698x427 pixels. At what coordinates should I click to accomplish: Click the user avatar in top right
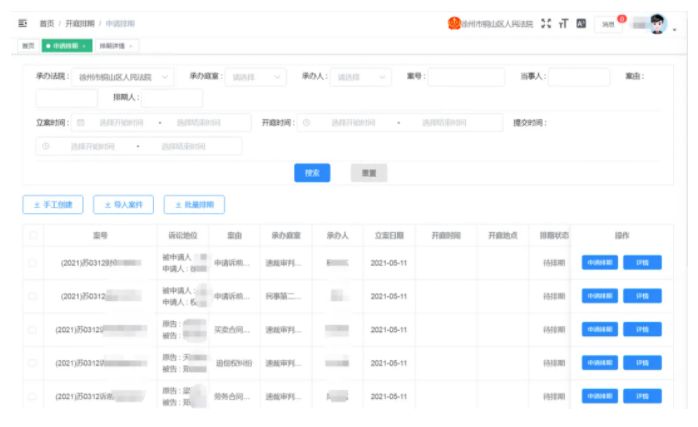tap(657, 24)
